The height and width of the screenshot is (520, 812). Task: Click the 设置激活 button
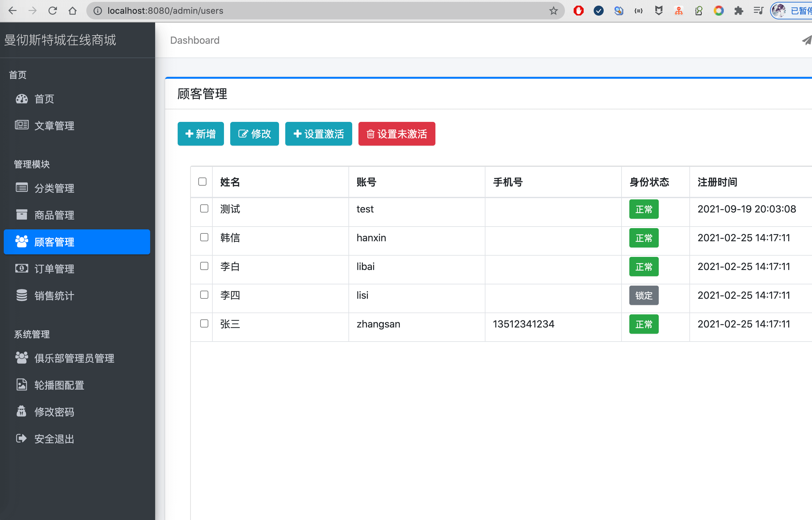coord(319,134)
